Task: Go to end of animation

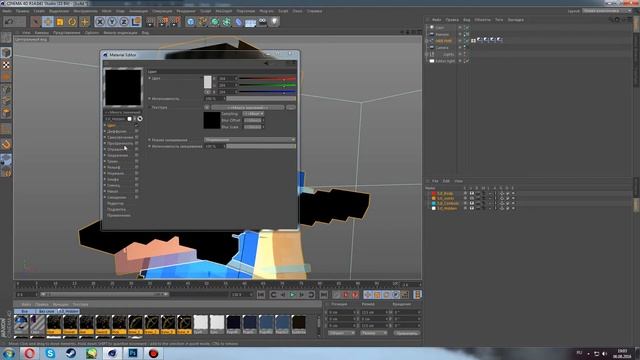Action: click(323, 295)
